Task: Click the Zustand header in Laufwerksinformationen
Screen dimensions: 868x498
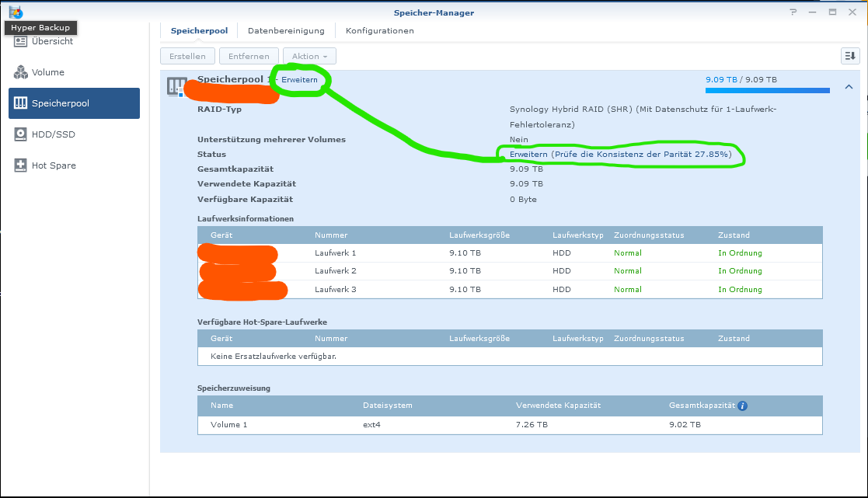Action: tap(734, 235)
